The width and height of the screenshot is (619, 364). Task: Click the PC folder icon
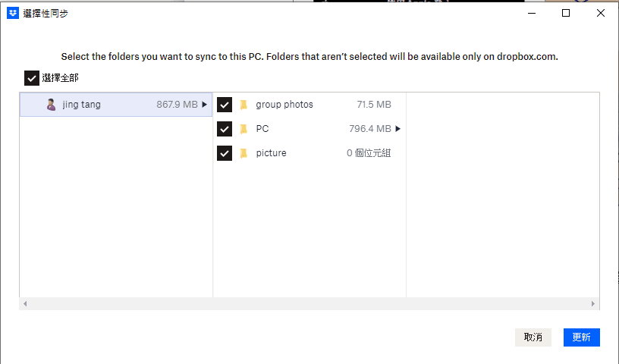(244, 129)
